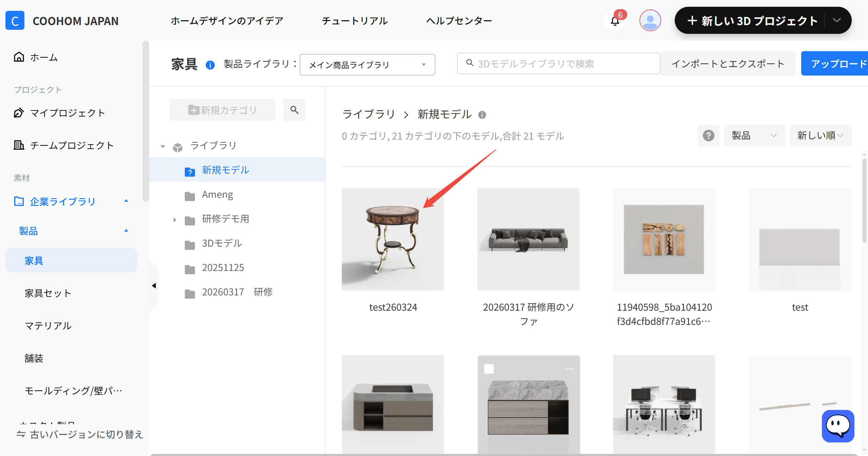Click the アップロード button
This screenshot has width=868, height=456.
(x=834, y=64)
